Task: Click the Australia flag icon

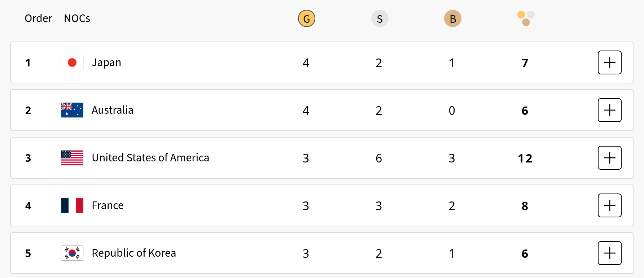Action: pyautogui.click(x=72, y=110)
